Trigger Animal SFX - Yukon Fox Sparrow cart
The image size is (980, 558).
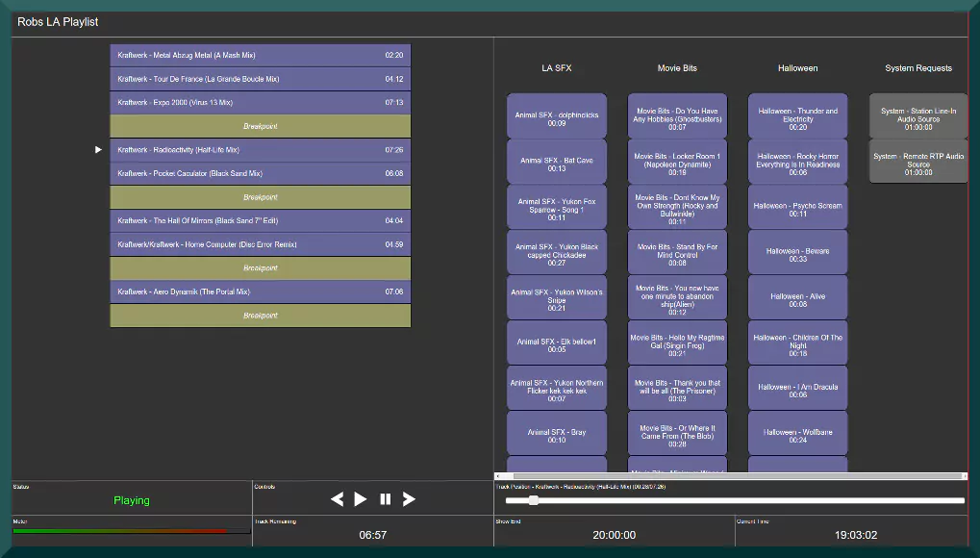pyautogui.click(x=556, y=207)
